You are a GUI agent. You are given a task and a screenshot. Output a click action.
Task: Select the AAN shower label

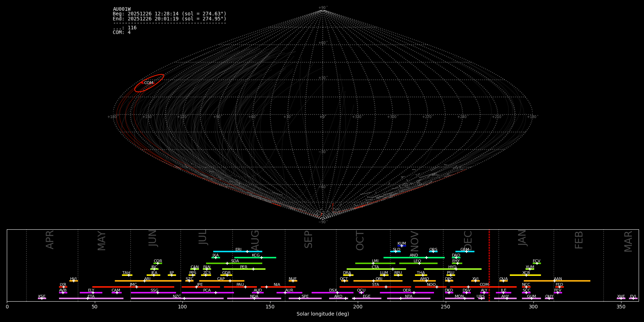tap(558, 279)
